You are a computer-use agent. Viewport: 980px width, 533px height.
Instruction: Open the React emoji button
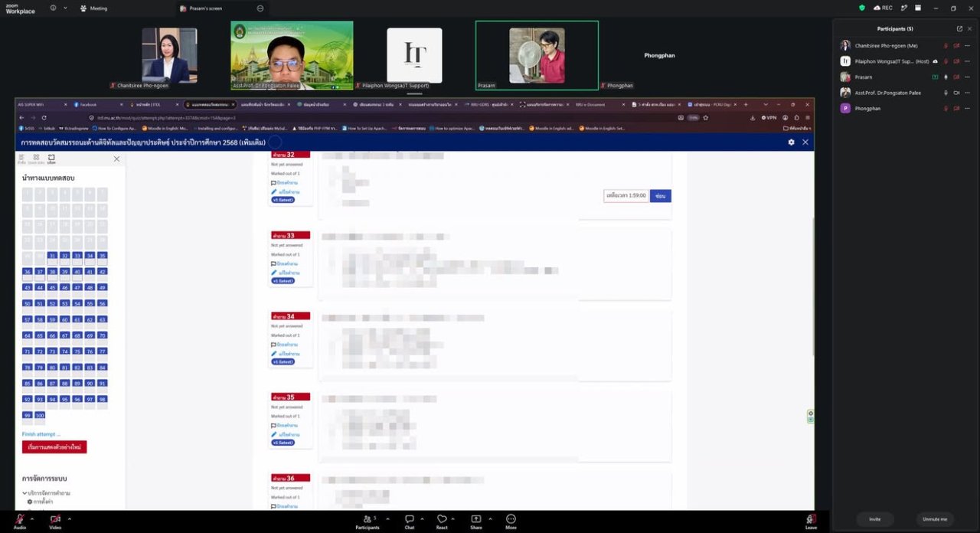pos(442,521)
